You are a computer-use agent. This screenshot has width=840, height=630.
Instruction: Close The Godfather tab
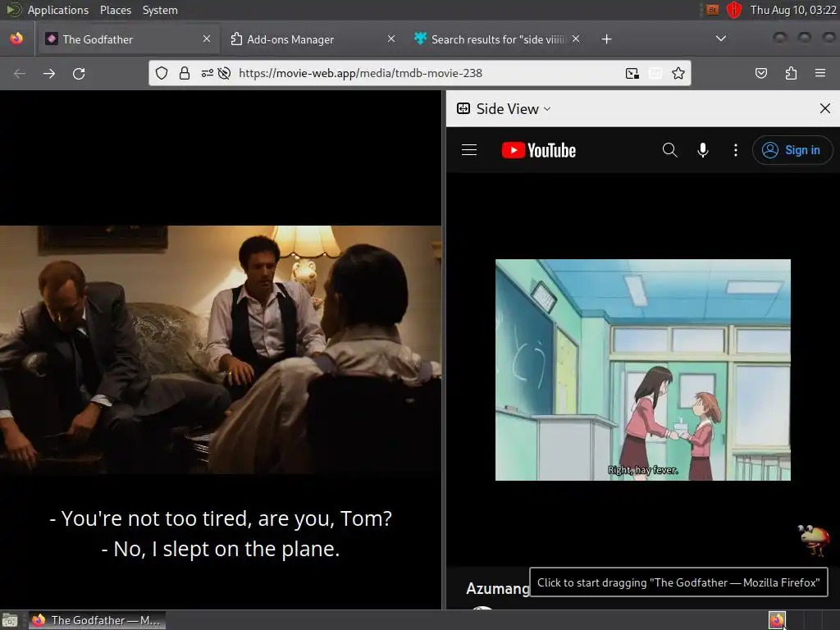pyautogui.click(x=207, y=39)
